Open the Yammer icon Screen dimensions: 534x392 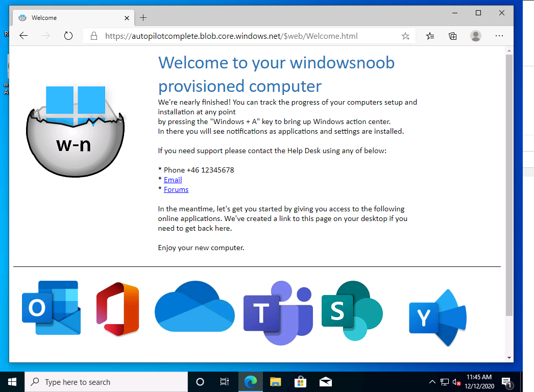coord(438,317)
